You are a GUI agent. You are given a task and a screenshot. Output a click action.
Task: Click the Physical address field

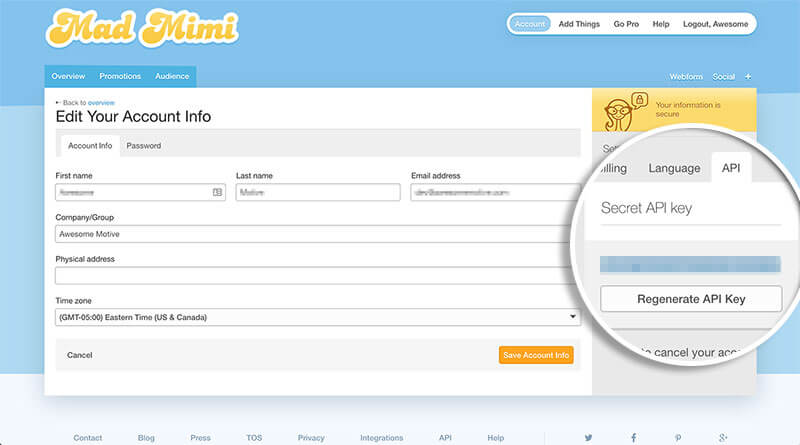(313, 276)
